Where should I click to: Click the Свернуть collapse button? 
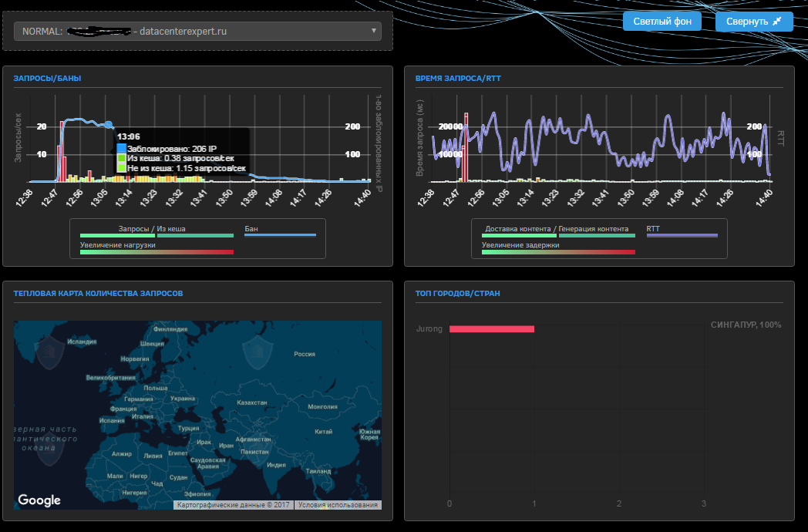pyautogui.click(x=754, y=21)
